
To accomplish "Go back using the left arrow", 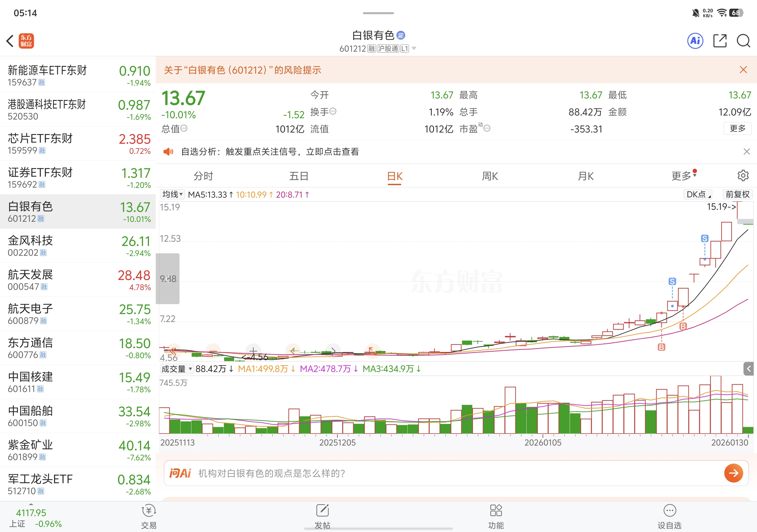I will (10, 41).
